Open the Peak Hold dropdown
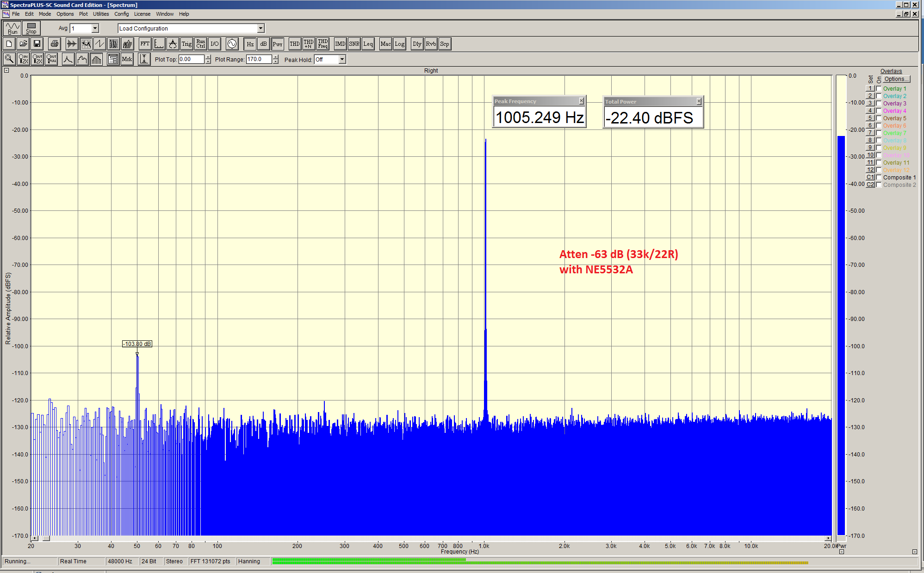 [x=342, y=59]
